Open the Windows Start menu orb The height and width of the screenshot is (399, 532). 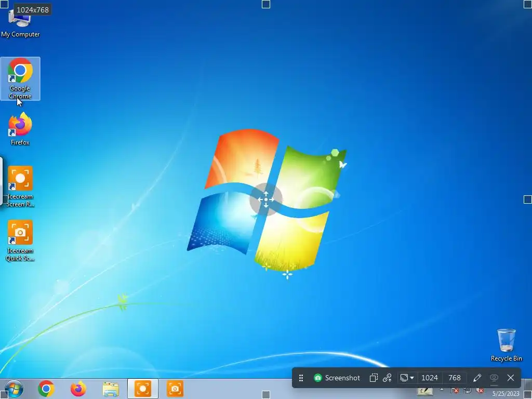[x=14, y=389]
